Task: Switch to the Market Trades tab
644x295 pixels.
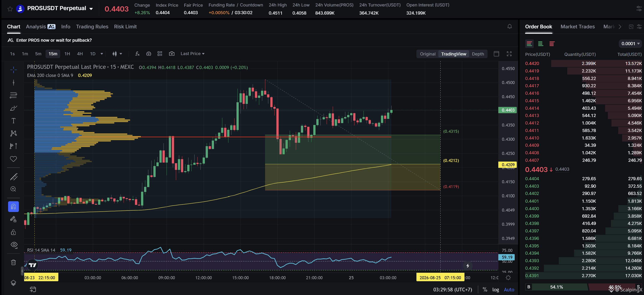Action: 578,27
